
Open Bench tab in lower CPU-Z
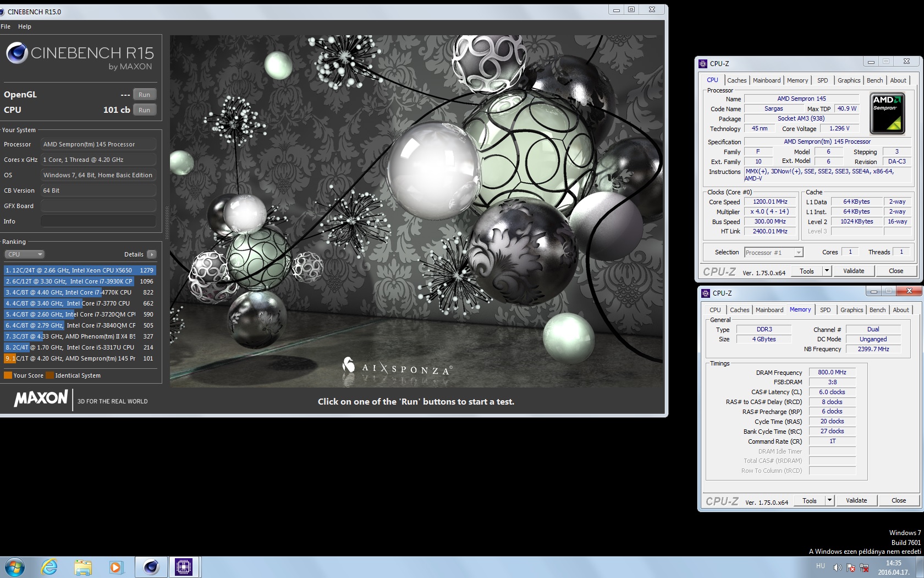pos(877,310)
